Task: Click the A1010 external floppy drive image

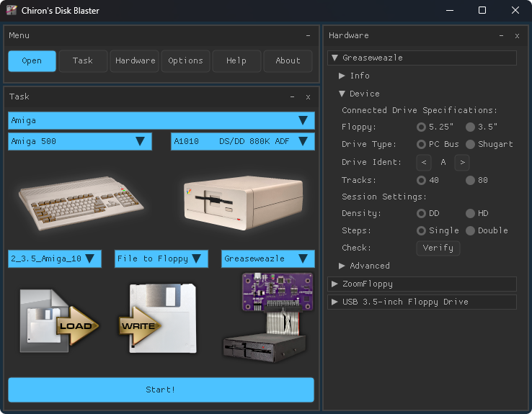Action: [243, 203]
